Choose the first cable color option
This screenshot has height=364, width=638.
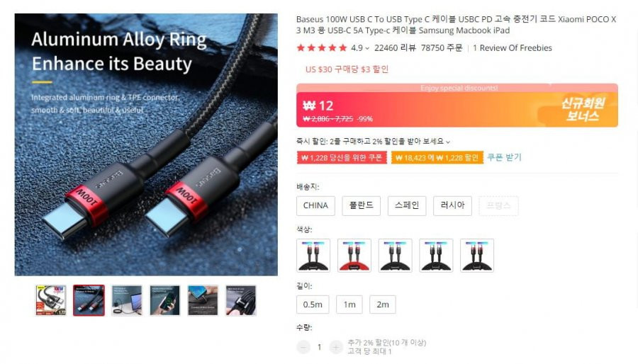click(x=313, y=256)
